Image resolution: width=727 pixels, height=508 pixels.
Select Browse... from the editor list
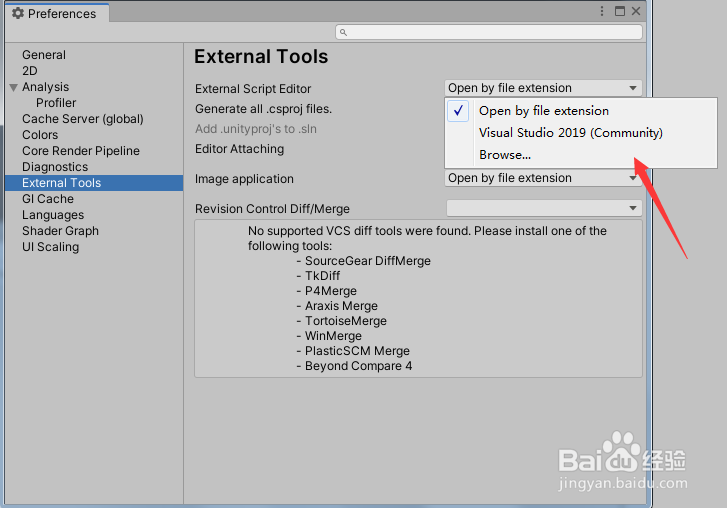[x=505, y=155]
